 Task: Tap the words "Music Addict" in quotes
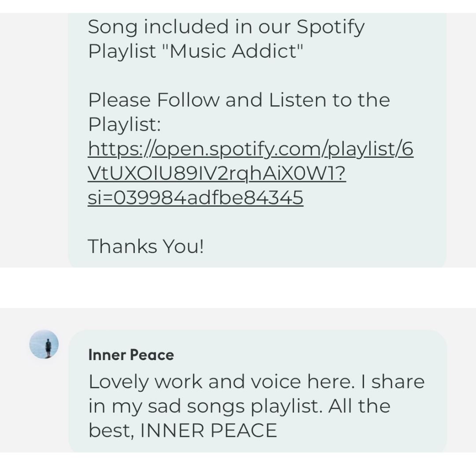point(233,50)
